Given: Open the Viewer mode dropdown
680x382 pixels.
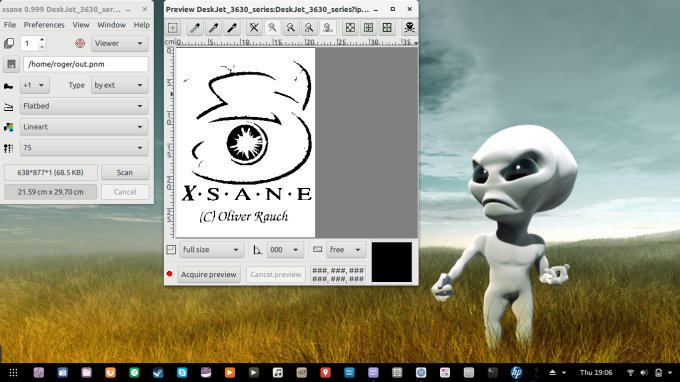Looking at the screenshot, I should click(x=119, y=43).
